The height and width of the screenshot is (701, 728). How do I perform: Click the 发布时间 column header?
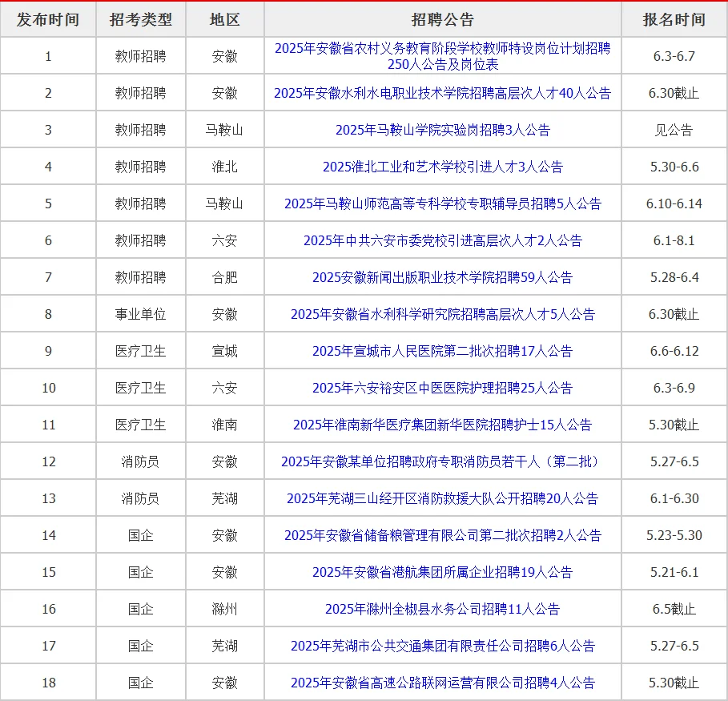pos(48,19)
